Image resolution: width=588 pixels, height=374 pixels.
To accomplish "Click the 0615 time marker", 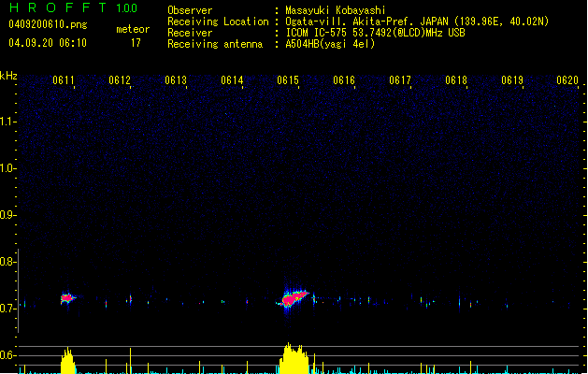I will pyautogui.click(x=288, y=80).
